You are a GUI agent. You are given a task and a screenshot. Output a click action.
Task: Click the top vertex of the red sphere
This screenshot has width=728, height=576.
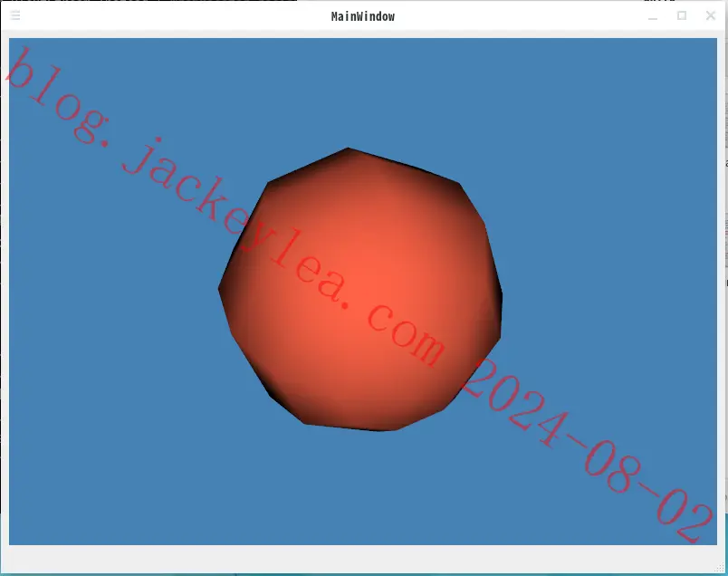coord(348,149)
